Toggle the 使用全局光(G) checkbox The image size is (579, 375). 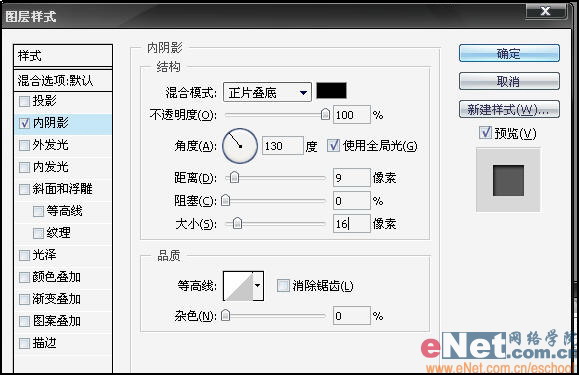333,145
